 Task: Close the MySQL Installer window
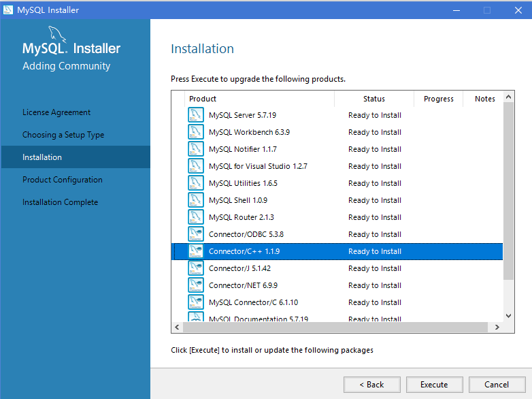518,10
